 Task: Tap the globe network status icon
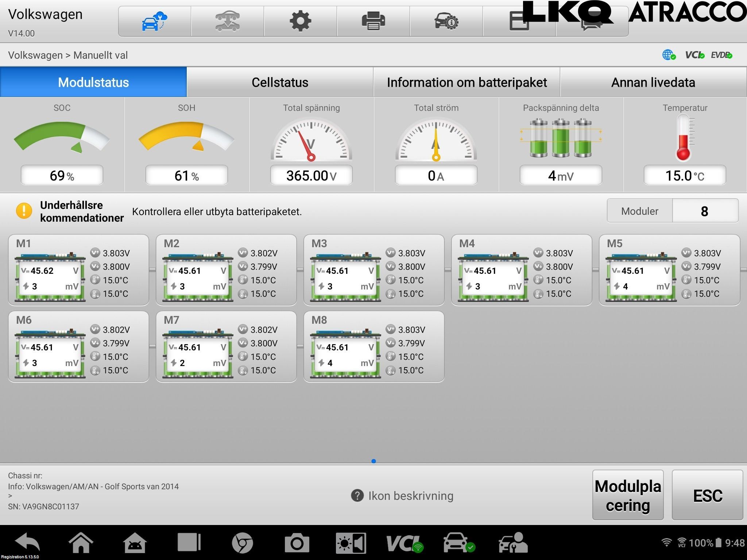tap(669, 55)
